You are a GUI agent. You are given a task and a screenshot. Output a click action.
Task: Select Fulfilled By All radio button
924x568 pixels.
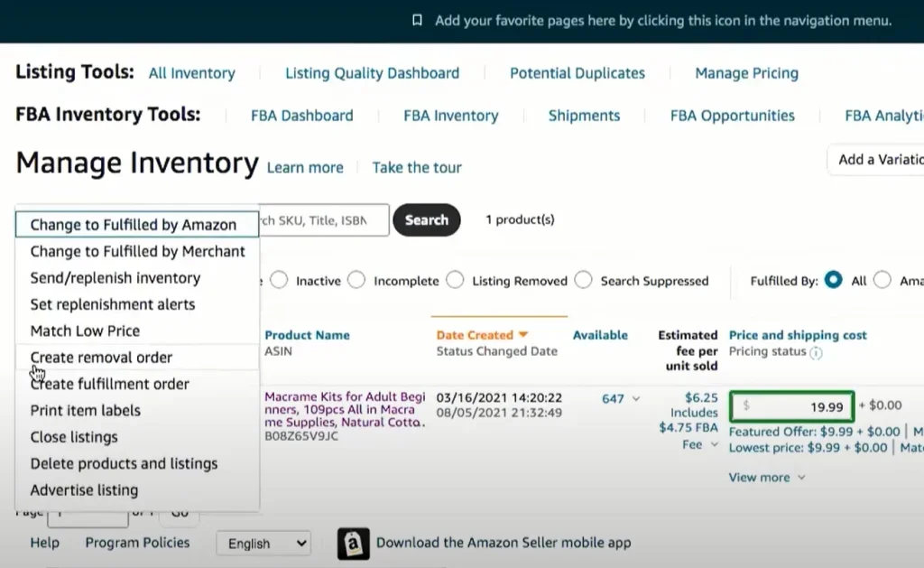(x=834, y=281)
